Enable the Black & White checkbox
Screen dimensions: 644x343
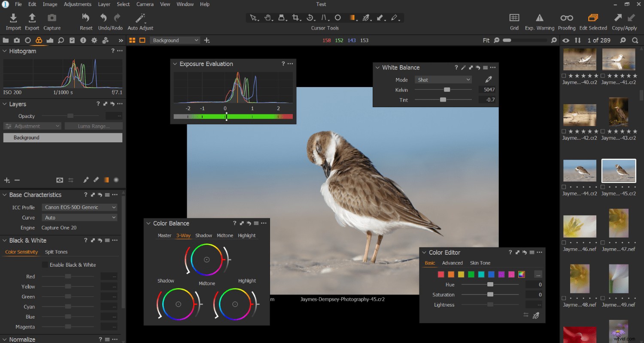[x=45, y=265]
